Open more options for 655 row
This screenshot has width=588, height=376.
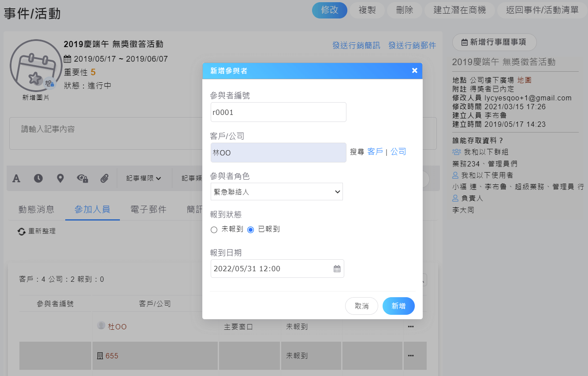[x=411, y=356]
